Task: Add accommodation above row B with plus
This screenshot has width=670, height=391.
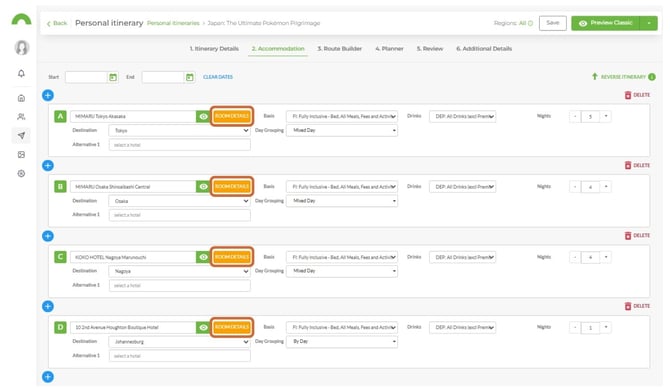Action: coord(48,165)
